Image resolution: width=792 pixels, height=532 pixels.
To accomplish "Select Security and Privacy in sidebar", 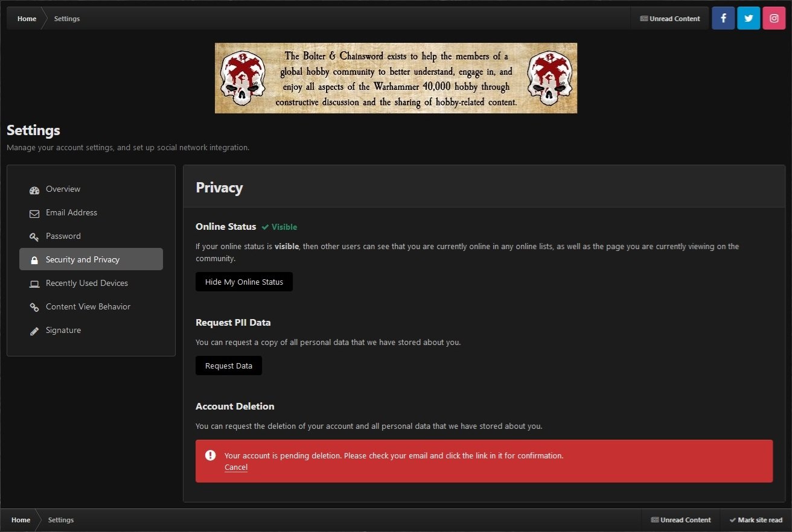I will 83,259.
